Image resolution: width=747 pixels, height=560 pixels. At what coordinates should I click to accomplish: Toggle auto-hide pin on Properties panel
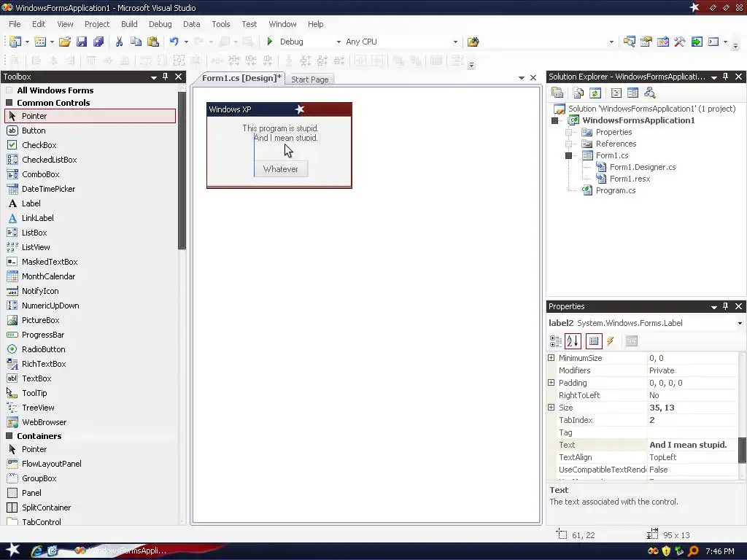(726, 306)
